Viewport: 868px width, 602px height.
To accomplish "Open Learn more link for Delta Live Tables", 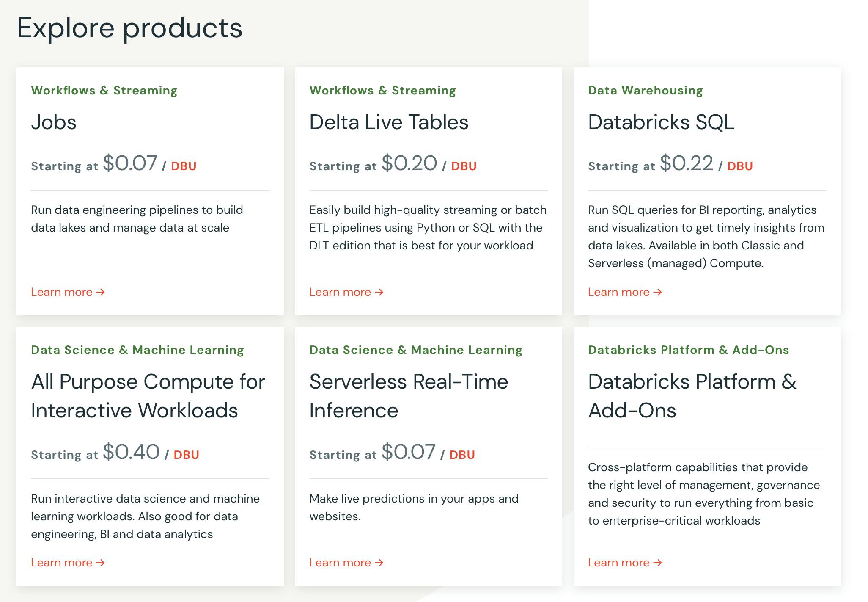I will point(340,292).
